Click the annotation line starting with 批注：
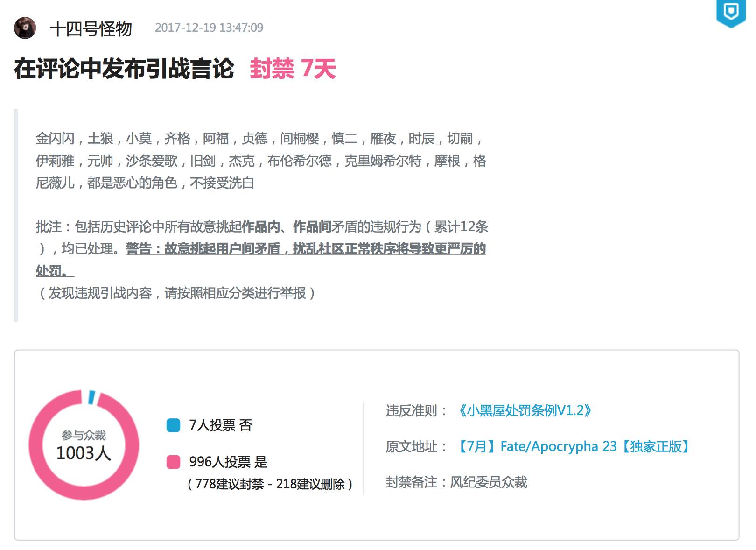 tap(262, 226)
